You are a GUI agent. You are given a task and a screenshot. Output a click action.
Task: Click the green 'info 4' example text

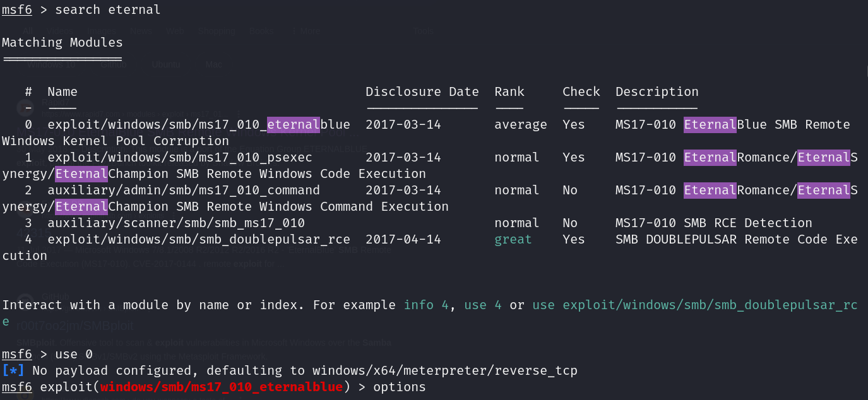pyautogui.click(x=426, y=305)
